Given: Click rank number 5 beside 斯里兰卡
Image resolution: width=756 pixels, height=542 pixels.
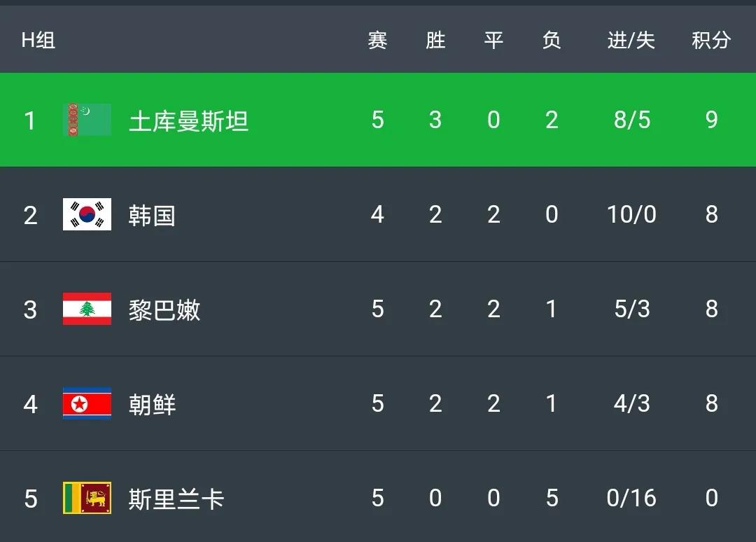Looking at the screenshot, I should click(x=30, y=499).
